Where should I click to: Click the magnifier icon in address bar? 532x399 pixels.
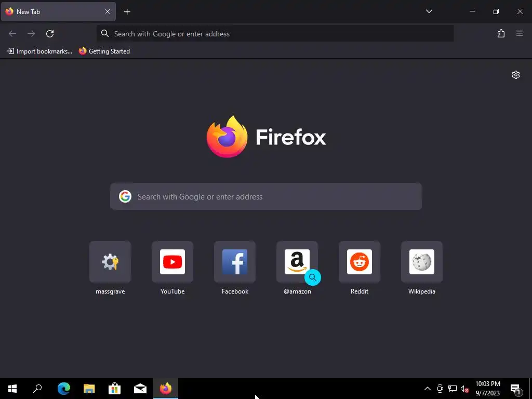pyautogui.click(x=105, y=33)
